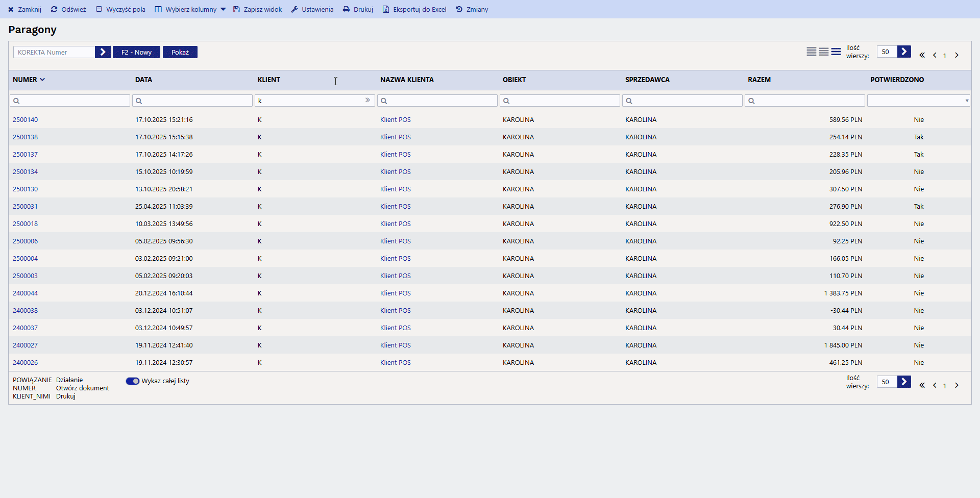The width and height of the screenshot is (980, 498).
Task: Sort by NUMER column header chevron
Action: pos(42,80)
